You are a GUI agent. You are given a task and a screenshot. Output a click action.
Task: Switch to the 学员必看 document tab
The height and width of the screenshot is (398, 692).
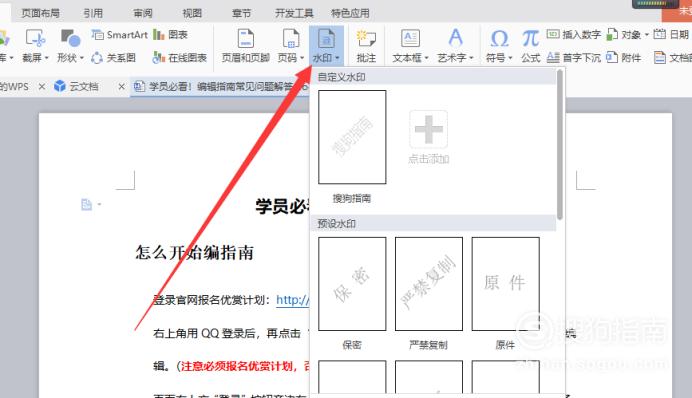tap(220, 86)
